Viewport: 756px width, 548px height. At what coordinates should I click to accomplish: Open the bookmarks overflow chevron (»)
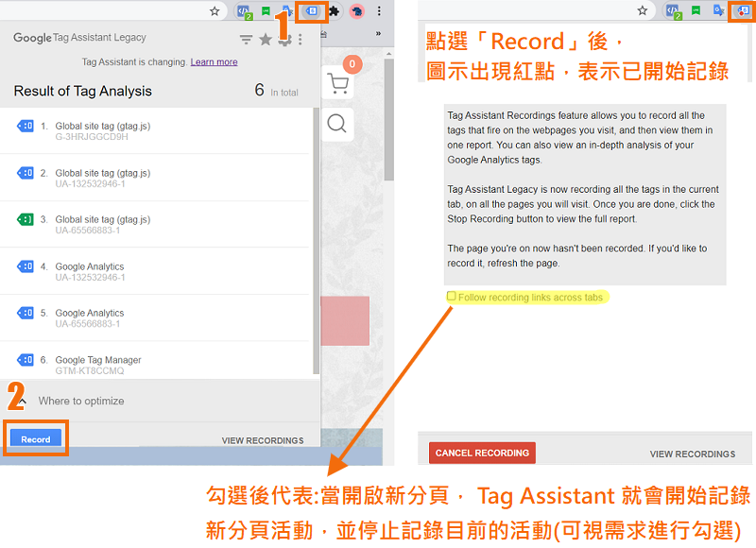coord(378,33)
